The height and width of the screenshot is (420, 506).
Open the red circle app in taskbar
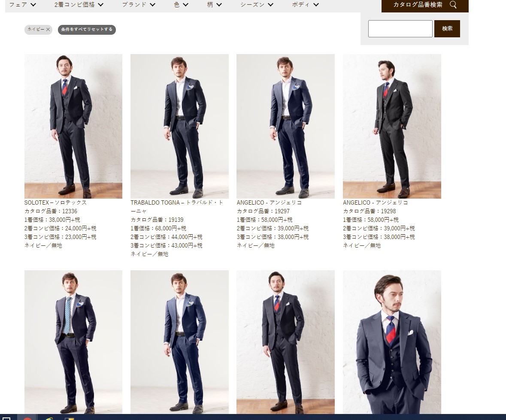(x=27, y=418)
